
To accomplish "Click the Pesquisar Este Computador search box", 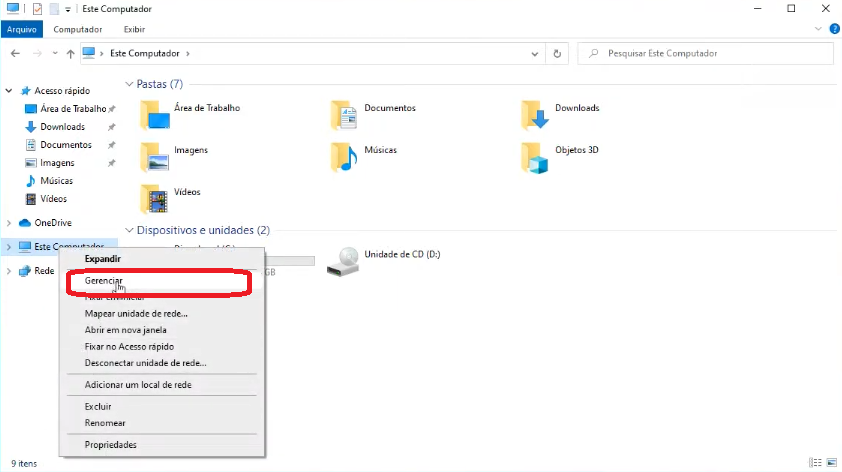I will [x=705, y=54].
